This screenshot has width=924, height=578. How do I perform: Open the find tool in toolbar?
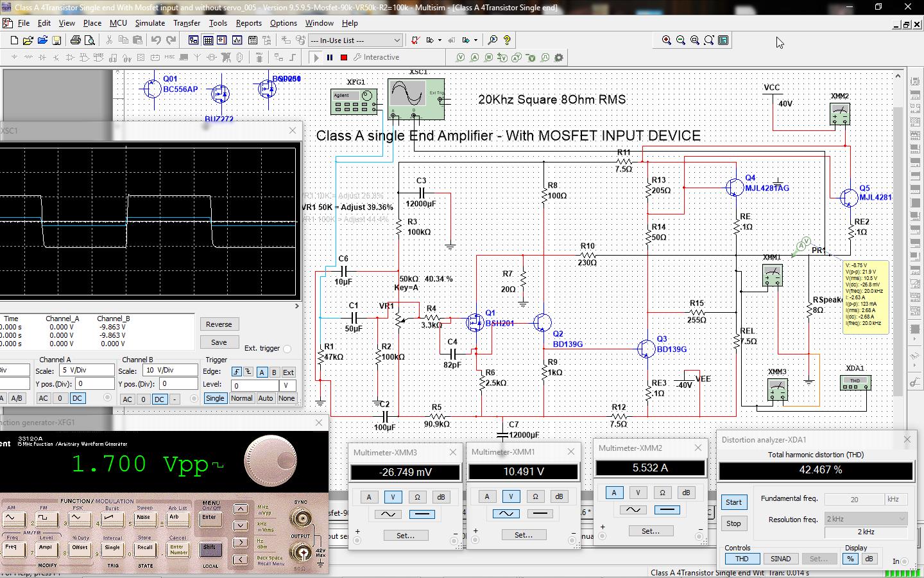[493, 40]
